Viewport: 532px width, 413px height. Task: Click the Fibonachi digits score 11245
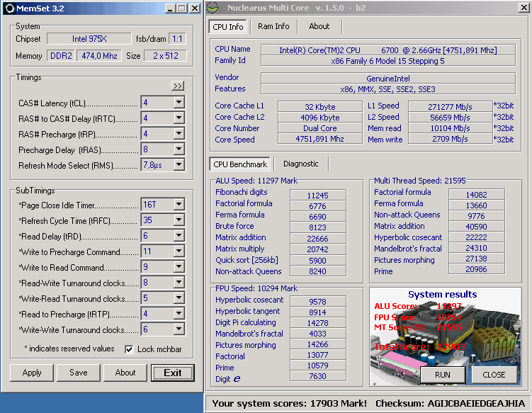(318, 196)
